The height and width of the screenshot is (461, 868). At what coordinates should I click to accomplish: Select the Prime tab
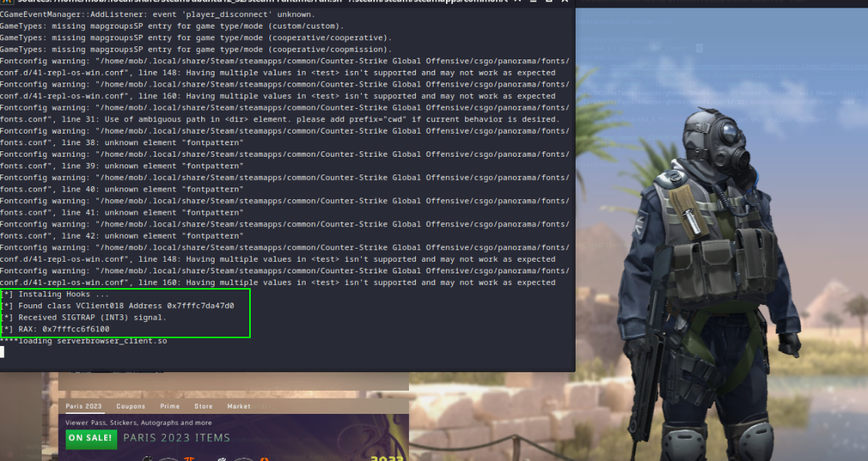170,406
